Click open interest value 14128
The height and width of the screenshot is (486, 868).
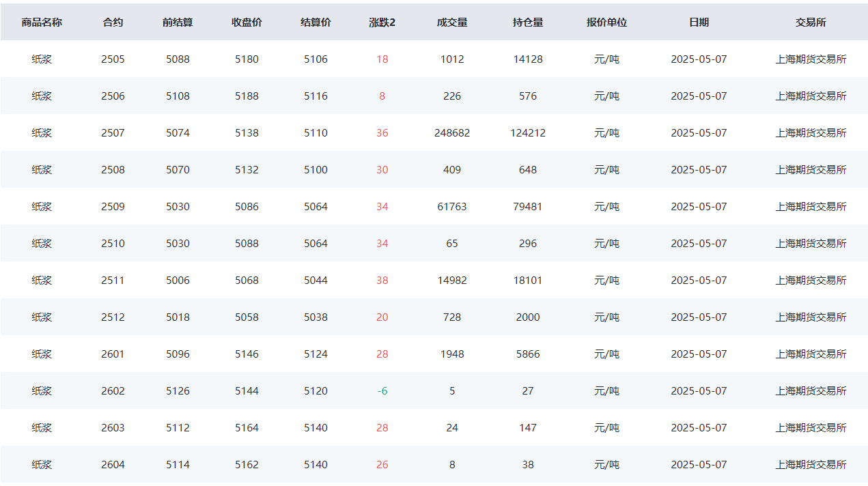[x=528, y=59]
